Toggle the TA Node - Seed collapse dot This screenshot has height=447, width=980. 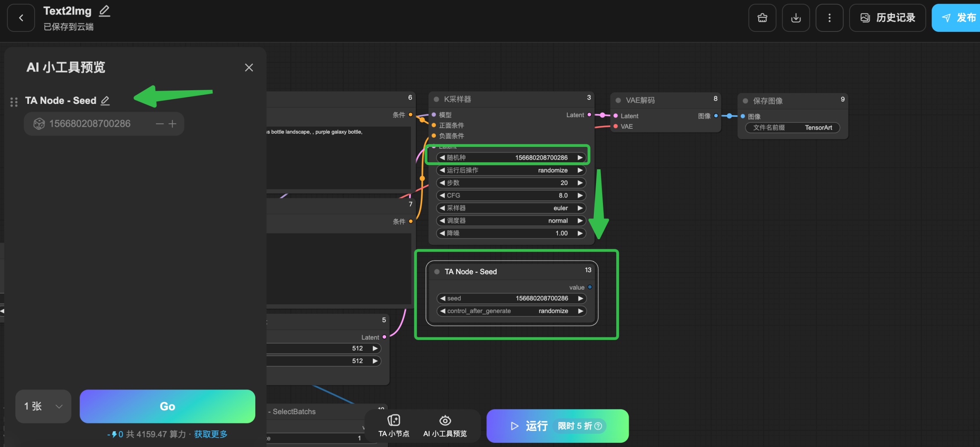(x=437, y=272)
